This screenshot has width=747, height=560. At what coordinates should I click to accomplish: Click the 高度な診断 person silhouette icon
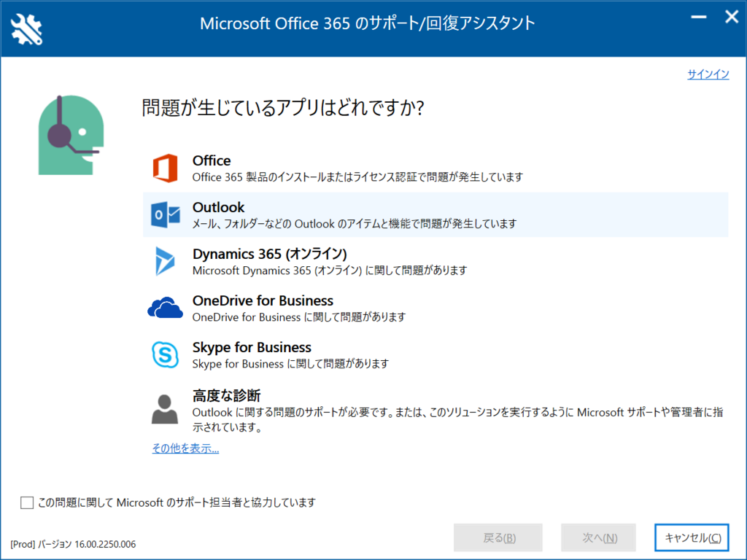click(165, 409)
